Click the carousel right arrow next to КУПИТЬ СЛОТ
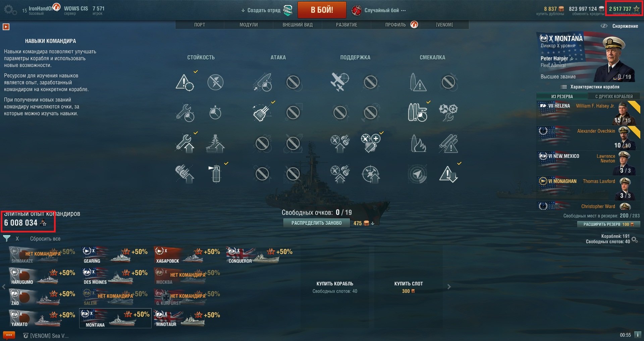This screenshot has height=341, width=644. [x=449, y=287]
